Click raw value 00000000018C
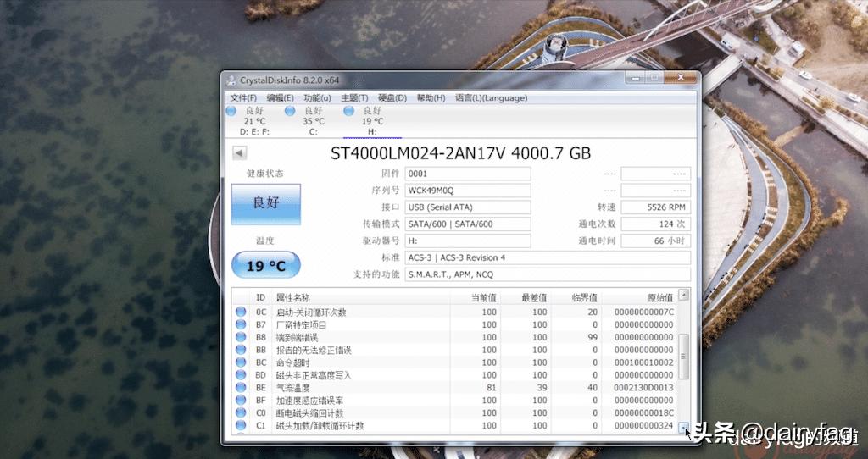 point(644,412)
